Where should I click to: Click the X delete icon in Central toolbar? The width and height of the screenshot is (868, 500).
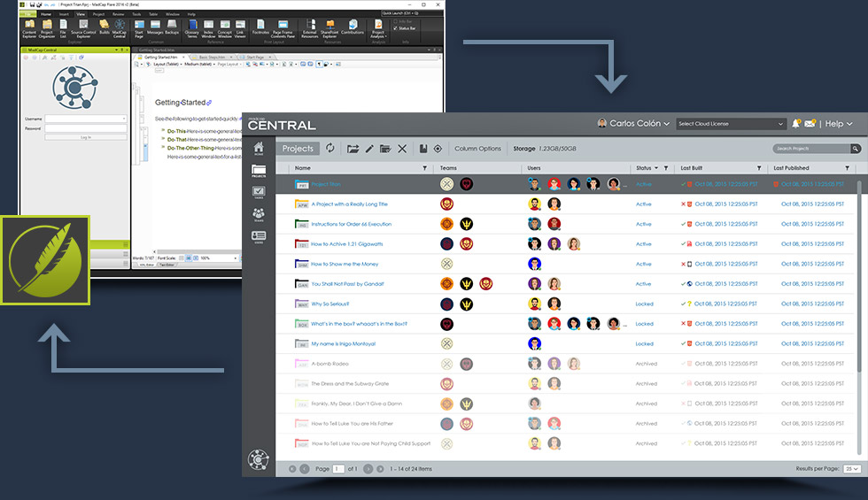click(402, 149)
